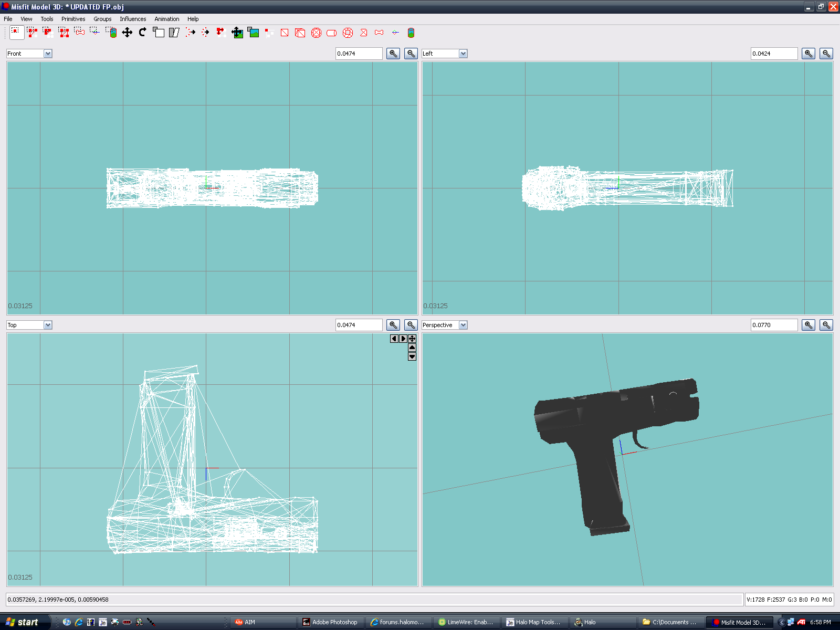
Task: Select the Create Cube tool
Action: (300, 33)
